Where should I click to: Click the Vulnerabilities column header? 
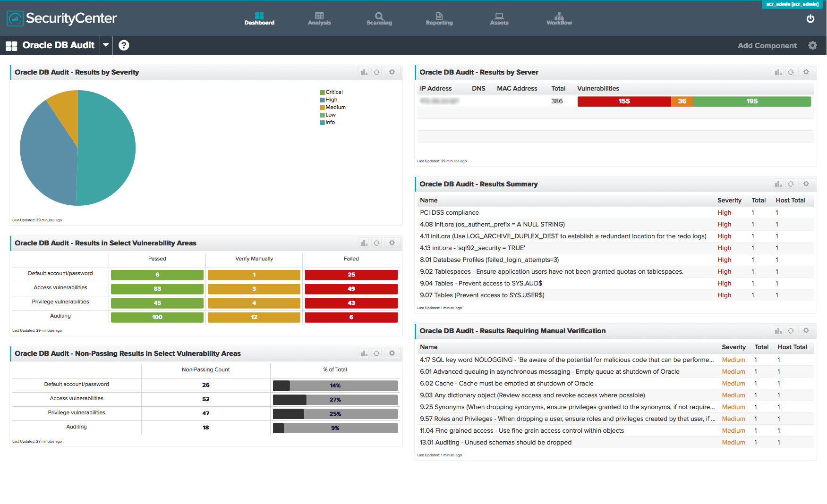pyautogui.click(x=598, y=89)
